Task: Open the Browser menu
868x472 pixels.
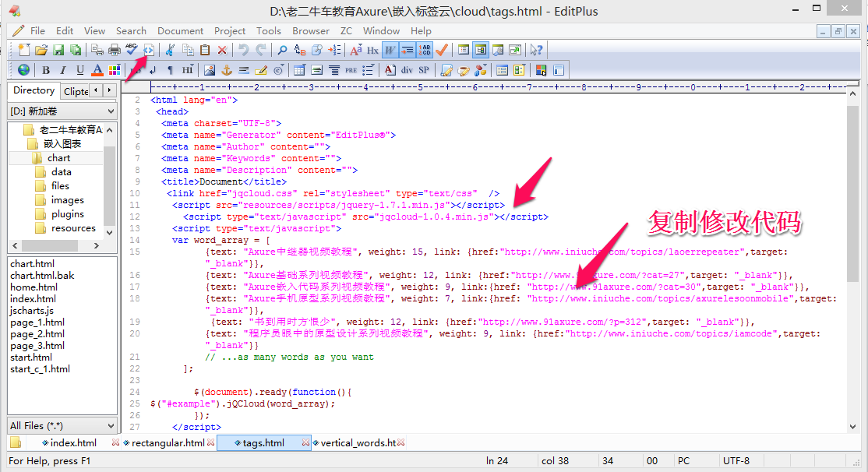Action: 311,31
